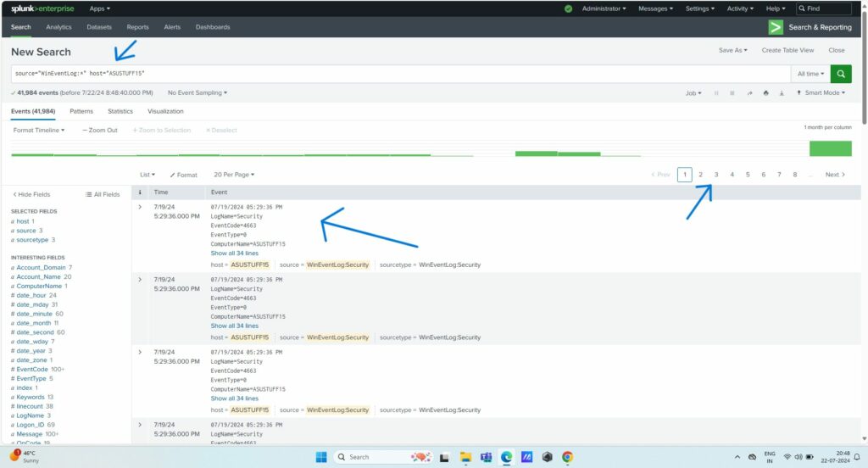This screenshot has width=868, height=468.
Task: Open the Dashboards navigation item
Action: click(x=213, y=27)
